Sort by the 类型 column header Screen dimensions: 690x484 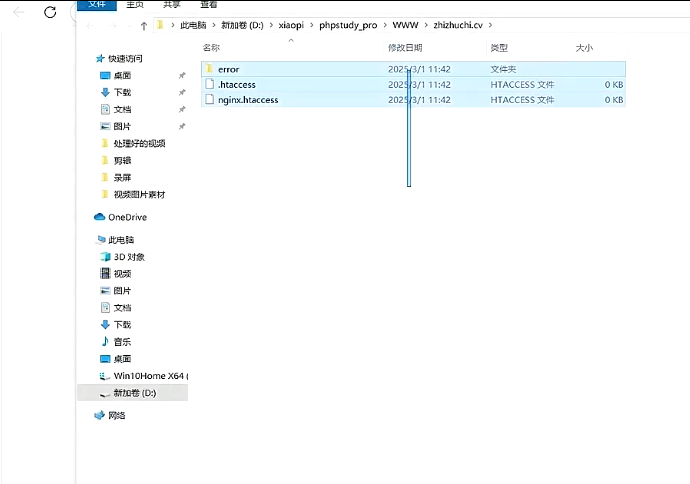(499, 48)
